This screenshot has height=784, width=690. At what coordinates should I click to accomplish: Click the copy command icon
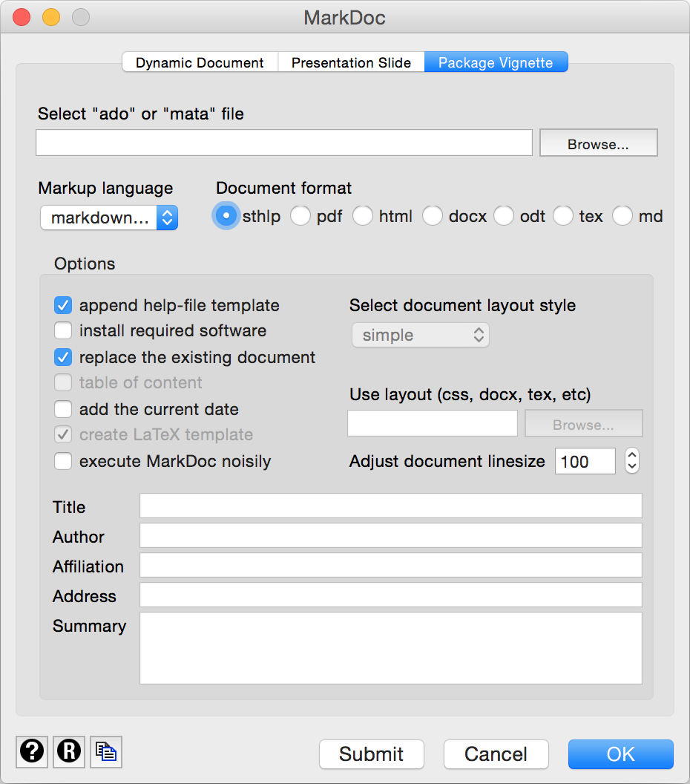pyautogui.click(x=106, y=751)
